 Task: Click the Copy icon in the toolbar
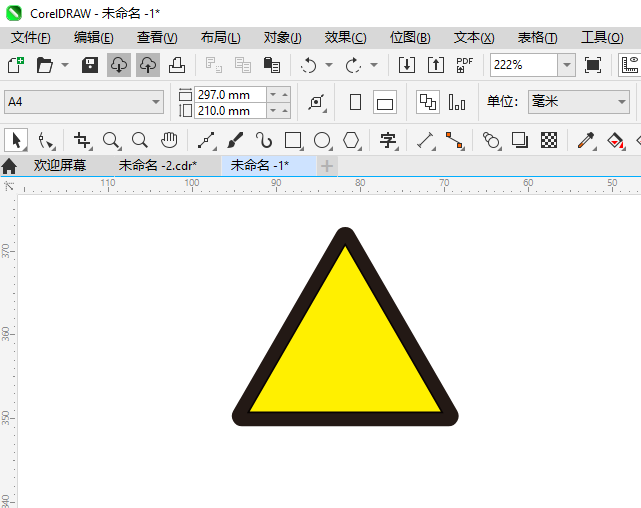(243, 65)
